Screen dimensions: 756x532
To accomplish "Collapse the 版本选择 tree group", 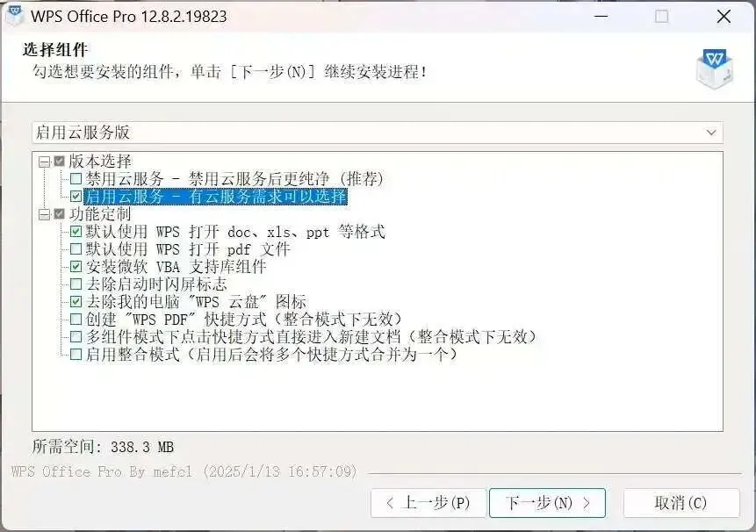I will pyautogui.click(x=45, y=162).
